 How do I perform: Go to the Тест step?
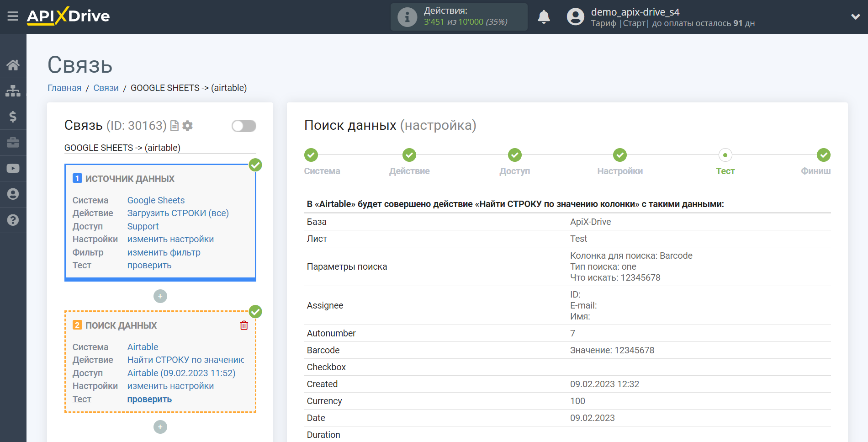pyautogui.click(x=725, y=155)
